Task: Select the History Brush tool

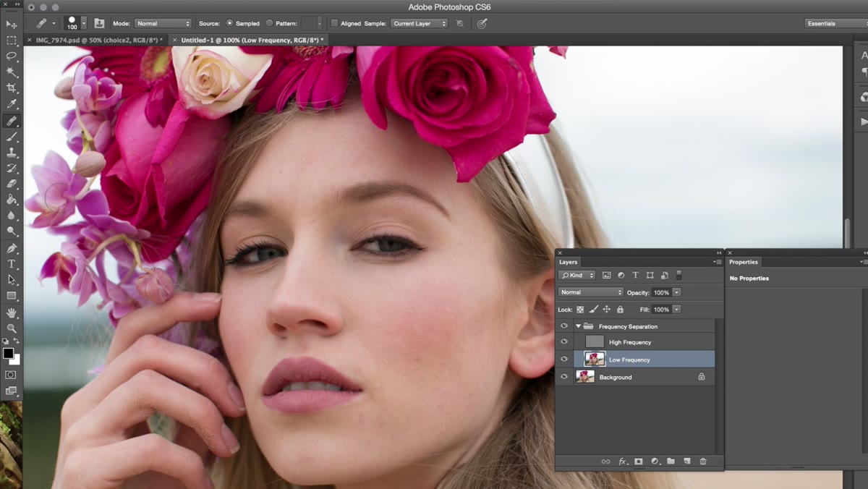Action: (x=12, y=169)
